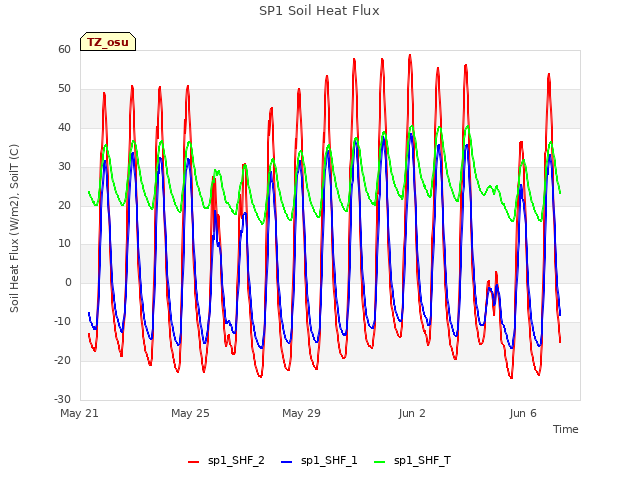Image resolution: width=640 pixels, height=480 pixels.
Task: Click the y-axis title Soil Heat Flux
Action: click(x=14, y=228)
